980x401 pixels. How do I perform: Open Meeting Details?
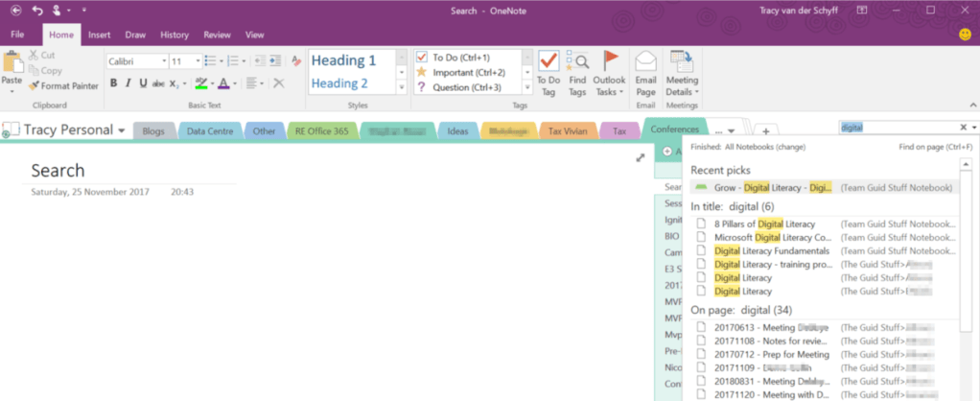click(682, 74)
